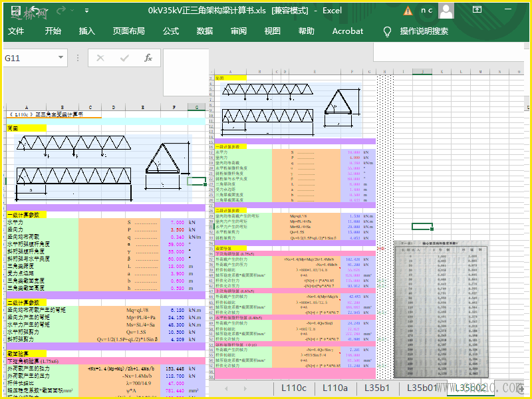
Task: Click value 7.000 for 水平力
Action: [178, 223]
